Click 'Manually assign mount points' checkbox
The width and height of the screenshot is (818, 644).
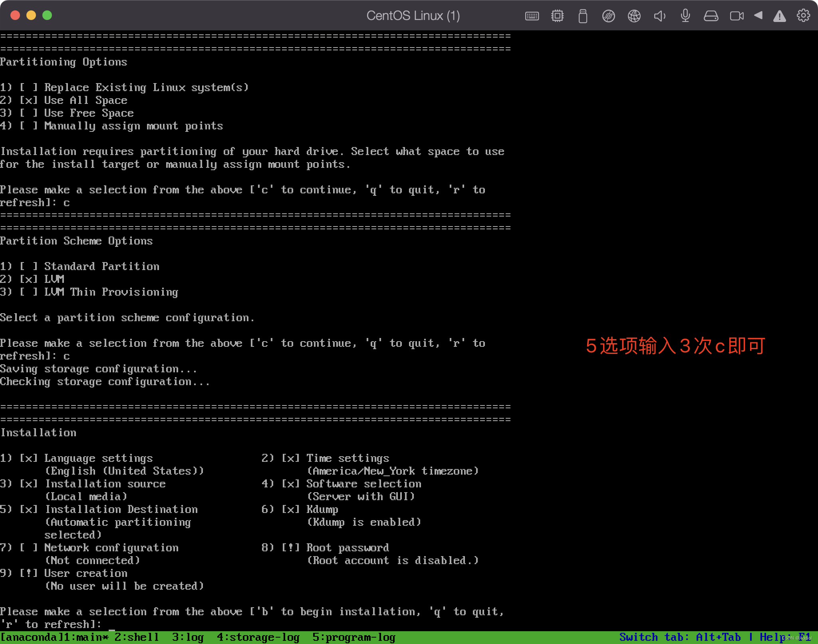(28, 126)
